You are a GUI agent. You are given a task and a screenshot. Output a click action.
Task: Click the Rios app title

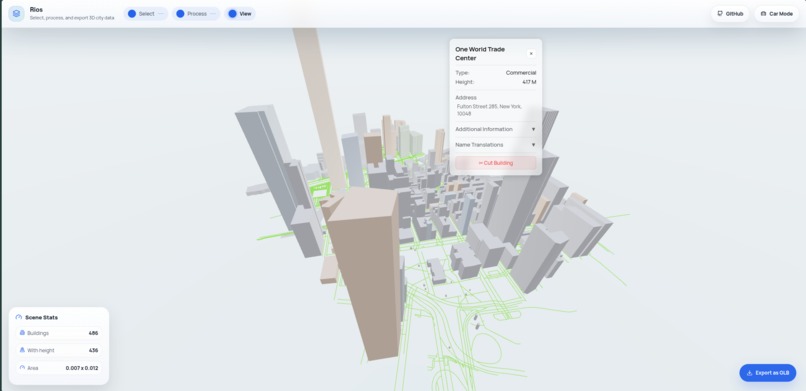pos(36,10)
